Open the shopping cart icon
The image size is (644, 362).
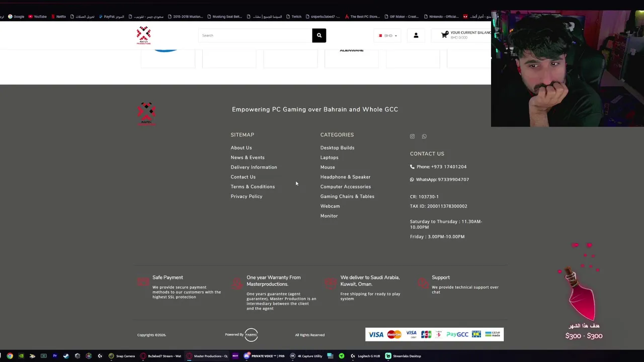tap(444, 35)
